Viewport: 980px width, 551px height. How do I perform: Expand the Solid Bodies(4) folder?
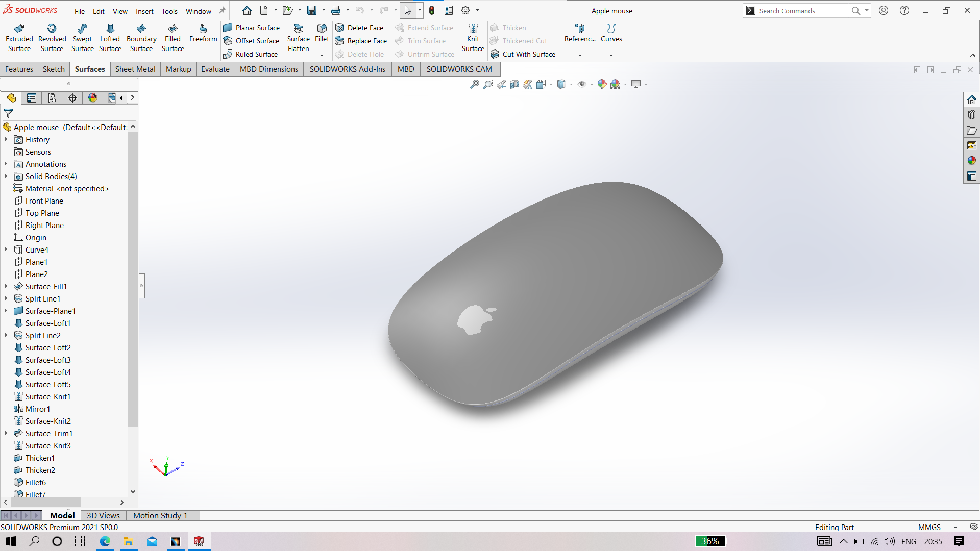pos(6,177)
